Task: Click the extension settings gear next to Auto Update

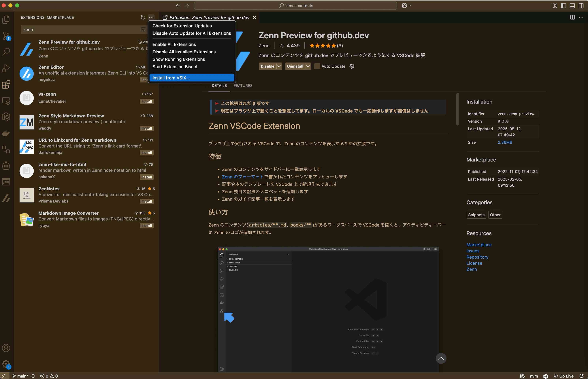Action: pyautogui.click(x=352, y=66)
